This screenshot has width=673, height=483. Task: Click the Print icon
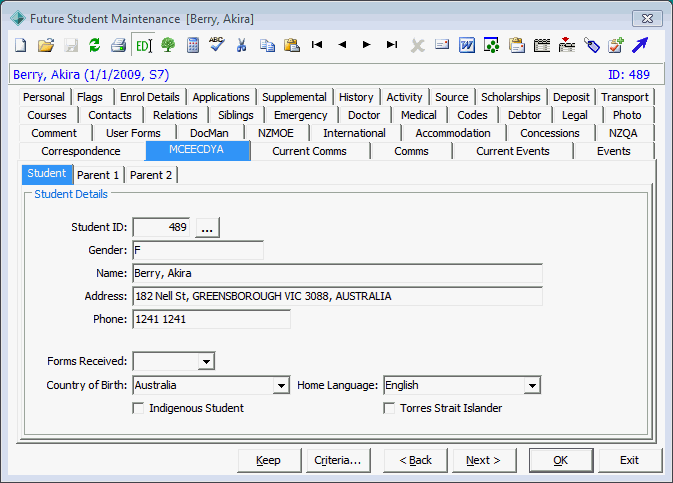pyautogui.click(x=118, y=45)
